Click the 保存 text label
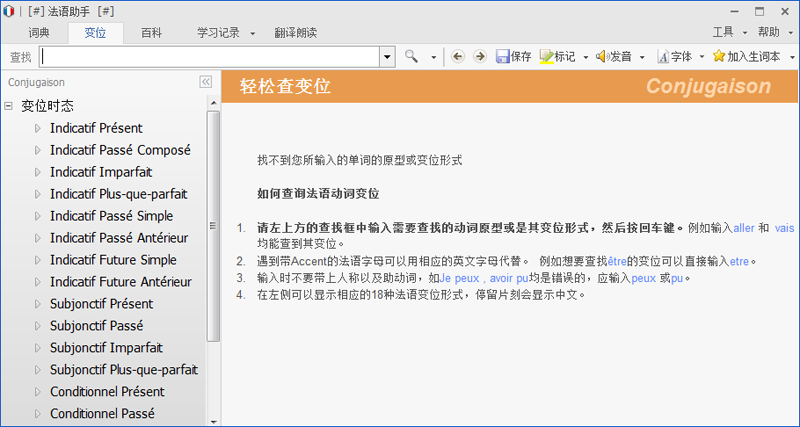This screenshot has width=800, height=427. tap(521, 57)
